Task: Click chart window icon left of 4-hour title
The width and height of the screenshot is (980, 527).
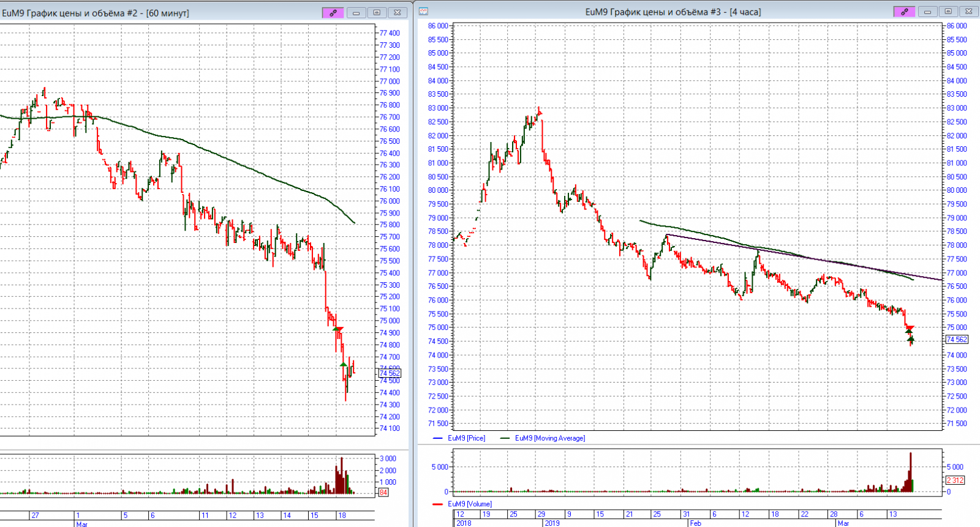Action: 423,12
